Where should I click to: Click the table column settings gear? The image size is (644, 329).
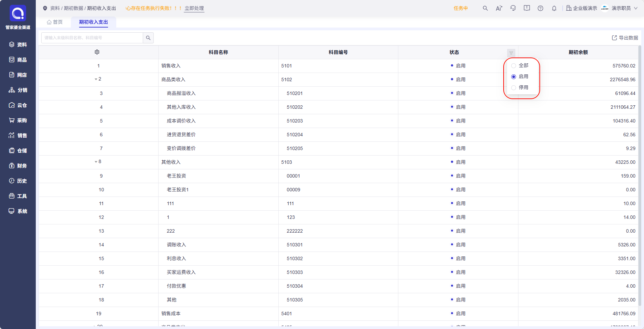[97, 52]
